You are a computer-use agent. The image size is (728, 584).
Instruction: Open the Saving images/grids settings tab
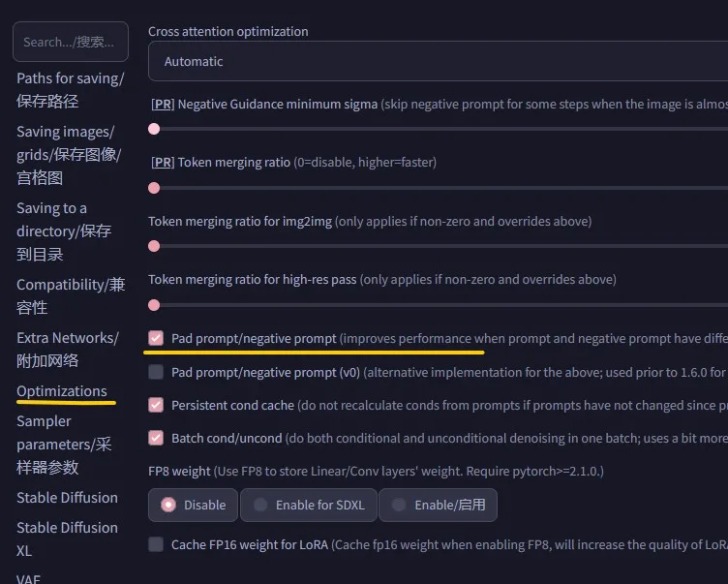tap(68, 154)
